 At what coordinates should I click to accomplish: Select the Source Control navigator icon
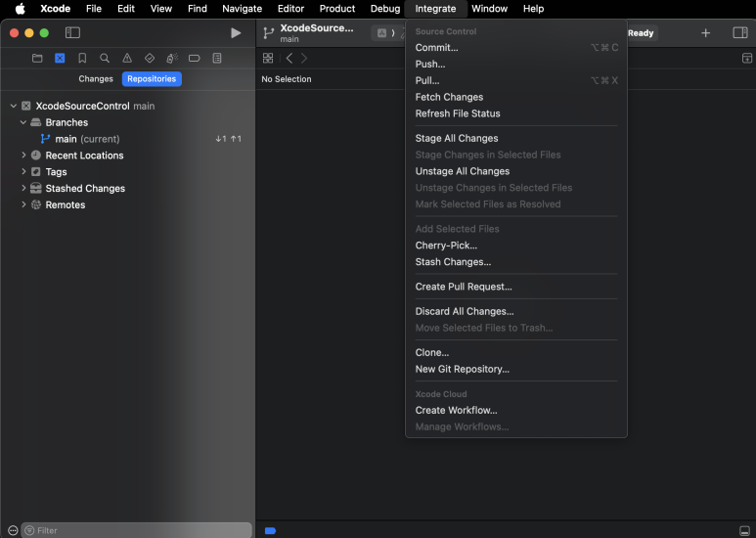point(60,59)
